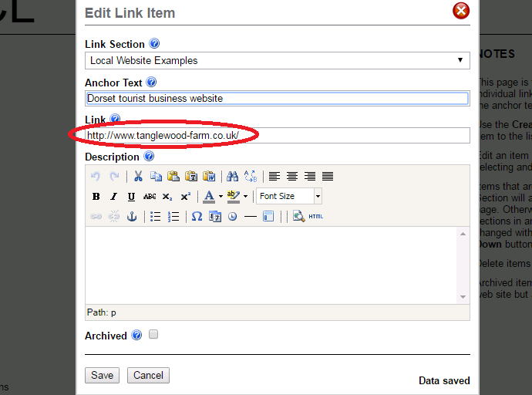Insert an anchor with anchor icon
The width and height of the screenshot is (532, 395).
coord(132,216)
